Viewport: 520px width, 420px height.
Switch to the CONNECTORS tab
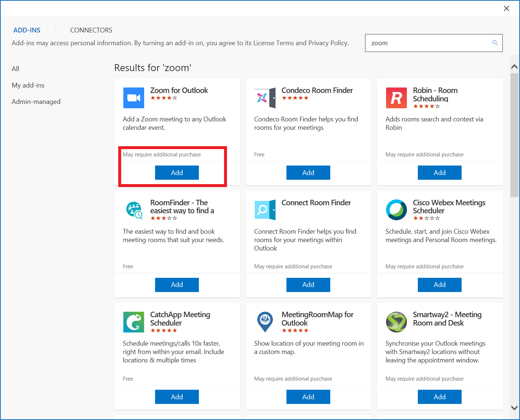click(x=91, y=30)
